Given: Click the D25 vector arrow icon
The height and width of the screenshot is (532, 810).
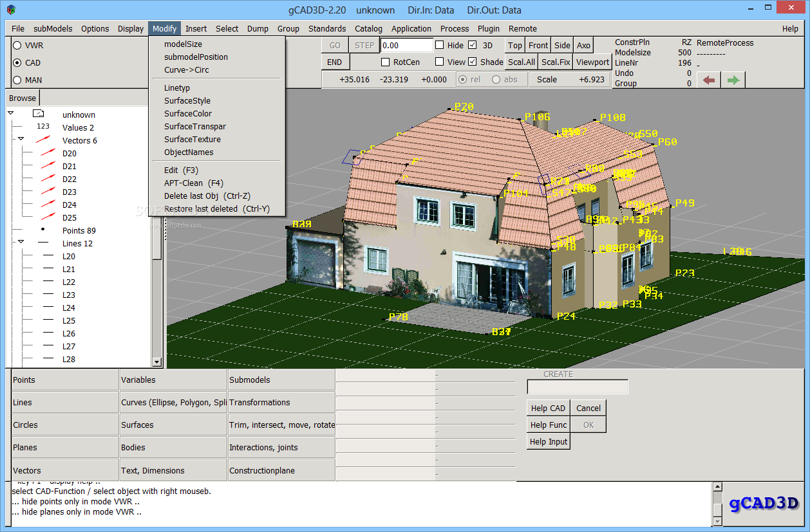Looking at the screenshot, I should pyautogui.click(x=48, y=217).
